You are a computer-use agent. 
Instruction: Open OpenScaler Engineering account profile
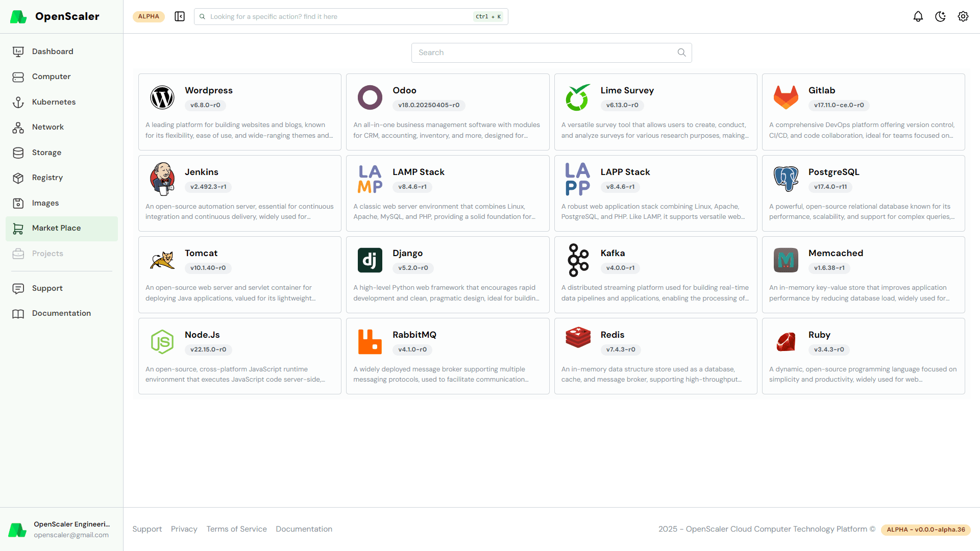pyautogui.click(x=61, y=530)
